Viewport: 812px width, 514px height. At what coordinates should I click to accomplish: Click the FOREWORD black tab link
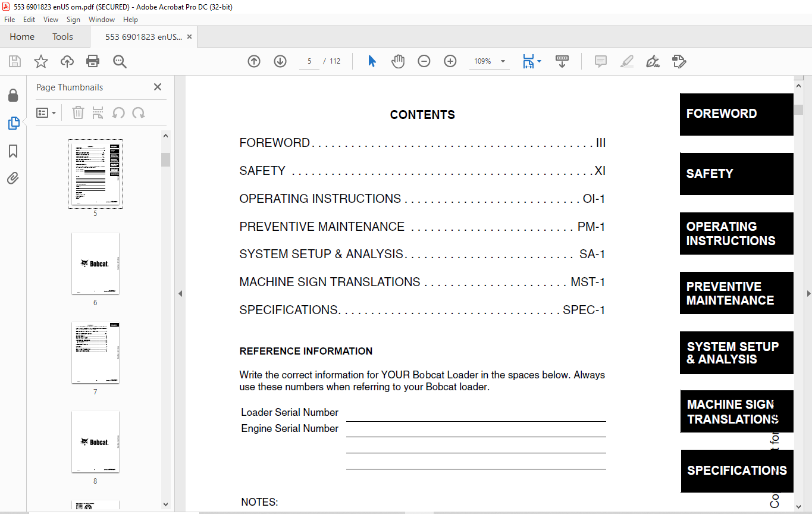tap(736, 114)
